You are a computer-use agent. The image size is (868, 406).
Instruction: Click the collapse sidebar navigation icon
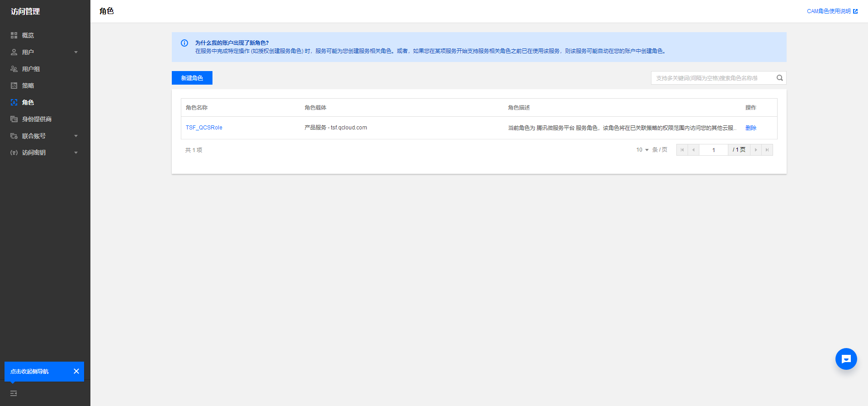(14, 393)
